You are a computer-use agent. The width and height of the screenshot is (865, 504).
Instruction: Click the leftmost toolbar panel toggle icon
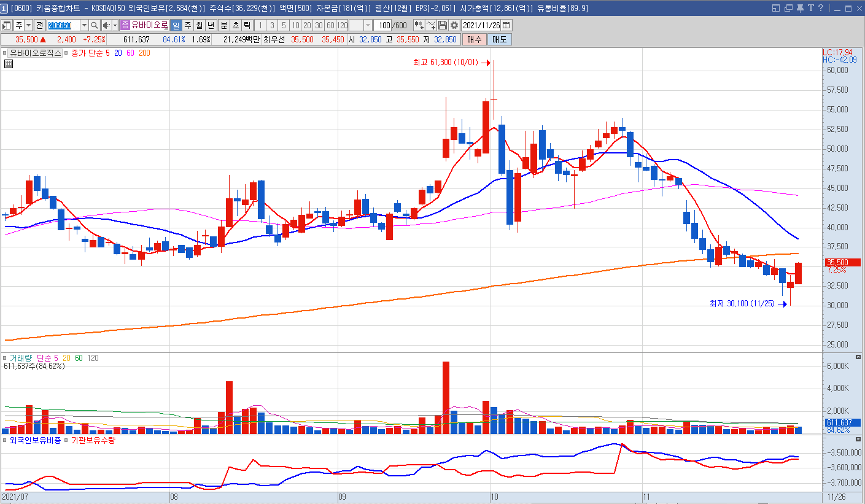tap(7, 25)
